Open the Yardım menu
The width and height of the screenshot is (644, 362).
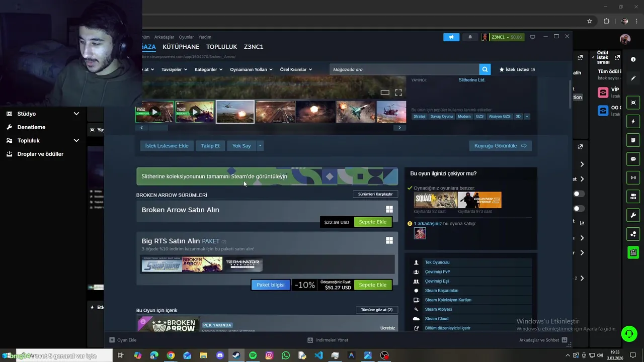pyautogui.click(x=205, y=37)
